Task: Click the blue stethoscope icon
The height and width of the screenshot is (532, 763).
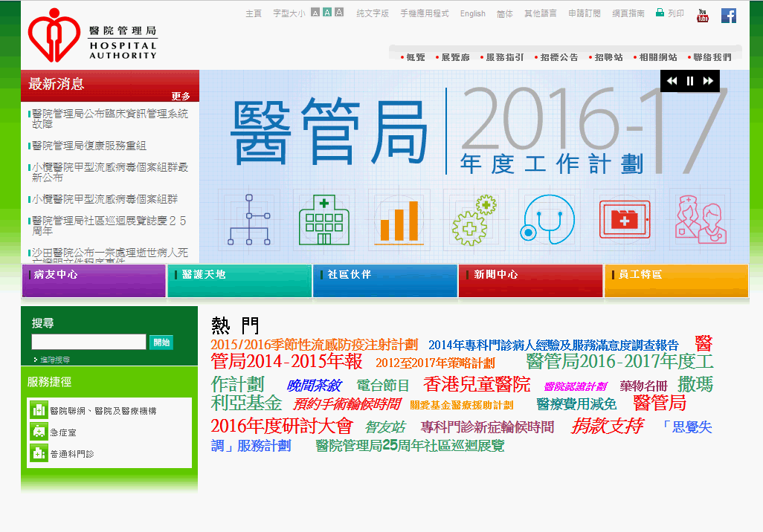Action: 547,219
